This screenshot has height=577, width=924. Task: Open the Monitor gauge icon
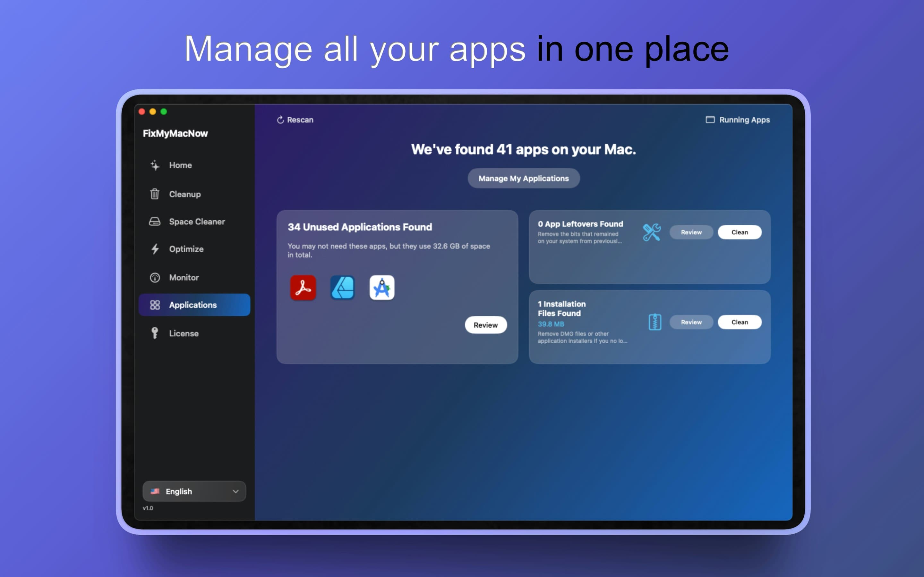click(x=155, y=277)
